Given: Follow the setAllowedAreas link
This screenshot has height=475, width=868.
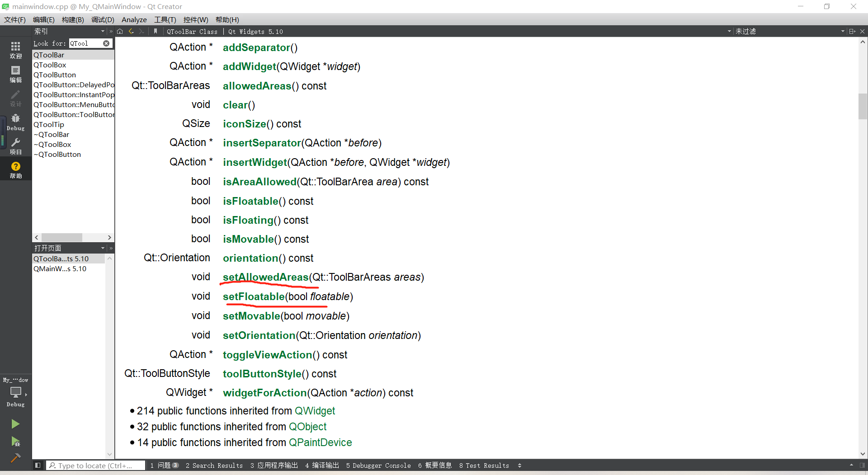Looking at the screenshot, I should [266, 277].
